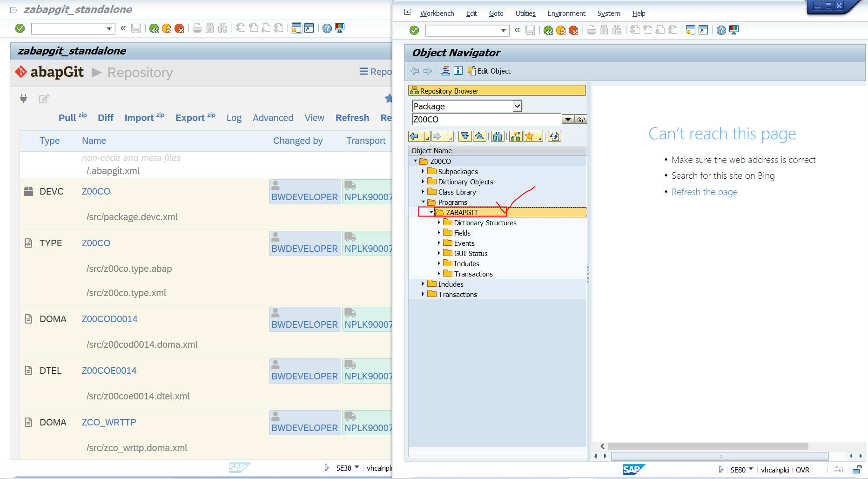Click the Pull zip link in abapGit
The height and width of the screenshot is (479, 868).
tap(72, 118)
